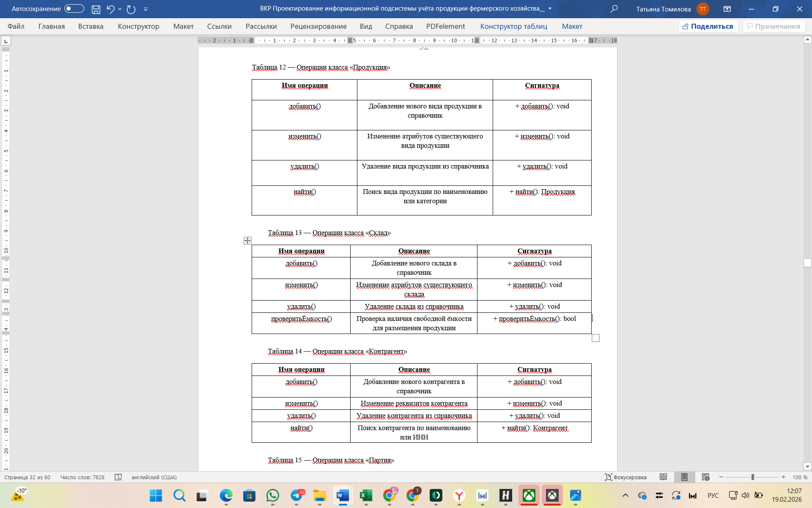Open Word from the Windows taskbar
812x508 pixels.
(x=343, y=495)
